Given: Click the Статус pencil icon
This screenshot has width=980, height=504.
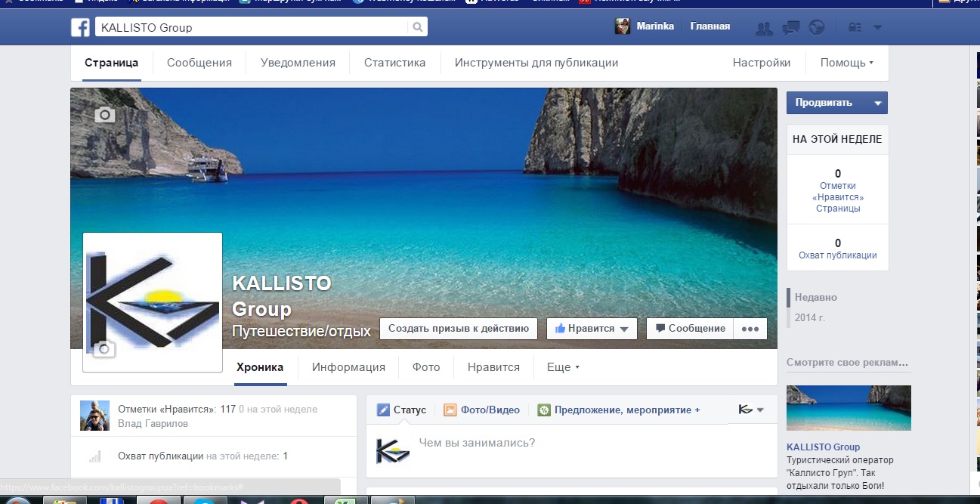Looking at the screenshot, I should click(x=383, y=410).
